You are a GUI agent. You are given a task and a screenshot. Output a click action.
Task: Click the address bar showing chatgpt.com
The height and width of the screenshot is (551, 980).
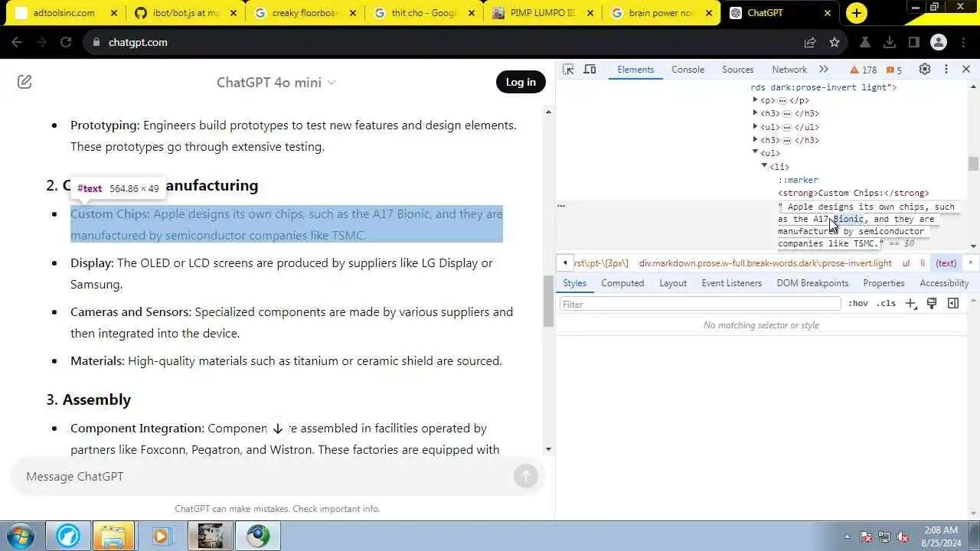coord(444,42)
